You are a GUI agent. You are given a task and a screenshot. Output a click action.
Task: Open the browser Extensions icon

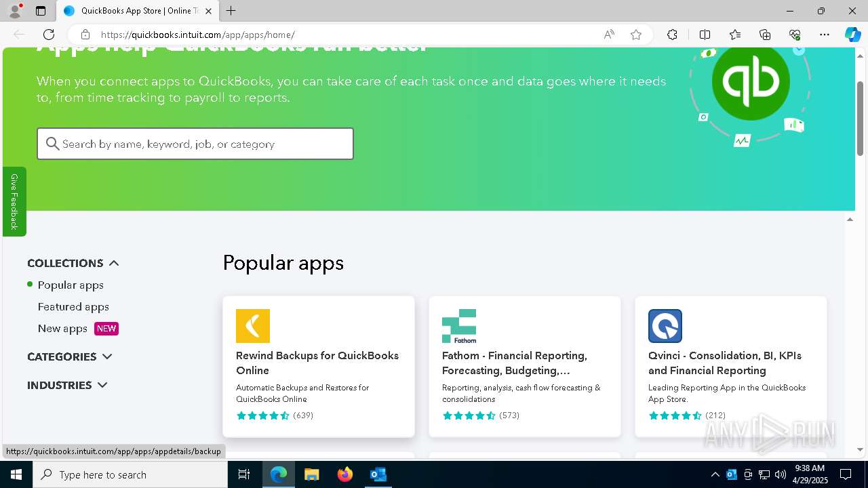(x=672, y=35)
